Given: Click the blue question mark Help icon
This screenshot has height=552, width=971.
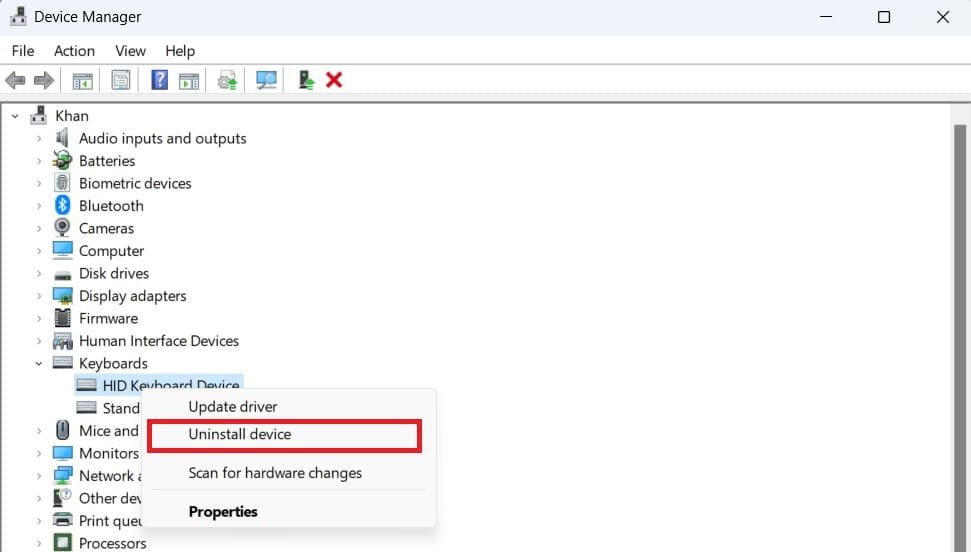Looking at the screenshot, I should tap(159, 80).
